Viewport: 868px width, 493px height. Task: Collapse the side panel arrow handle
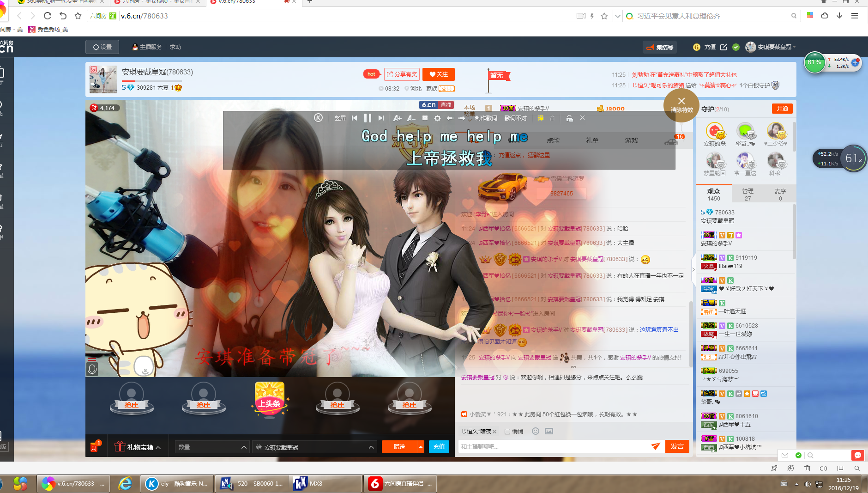click(x=693, y=269)
